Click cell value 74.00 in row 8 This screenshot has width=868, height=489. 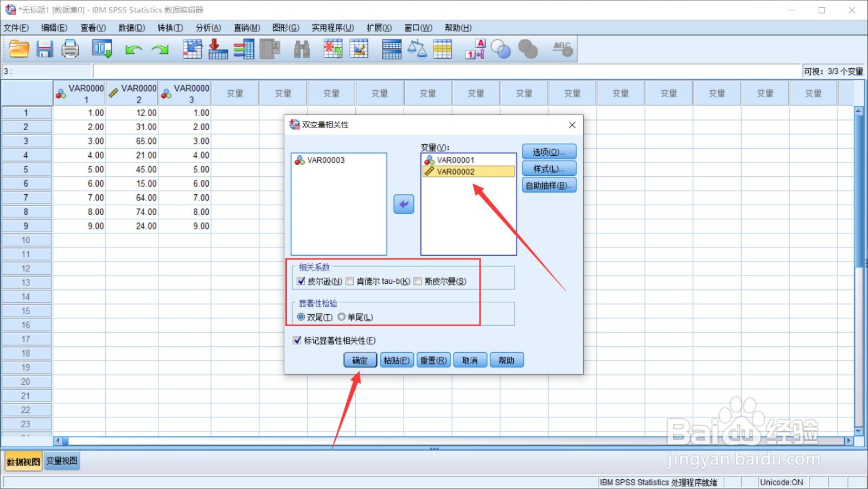pos(132,212)
